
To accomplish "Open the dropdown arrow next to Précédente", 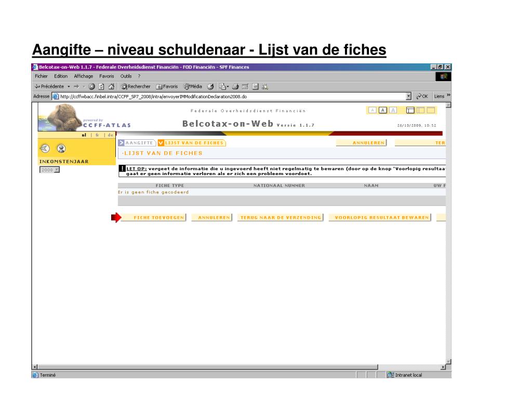I will [69, 87].
